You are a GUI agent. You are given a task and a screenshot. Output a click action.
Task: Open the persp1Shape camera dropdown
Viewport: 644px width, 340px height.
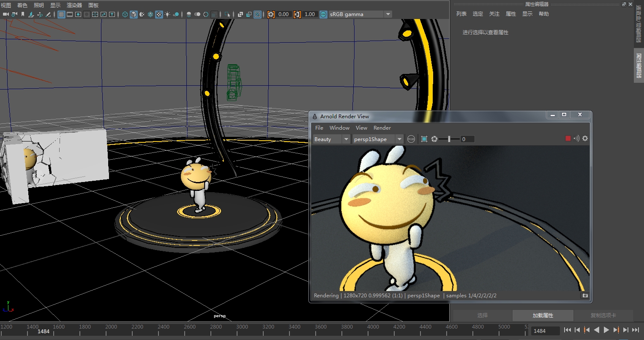(x=378, y=139)
